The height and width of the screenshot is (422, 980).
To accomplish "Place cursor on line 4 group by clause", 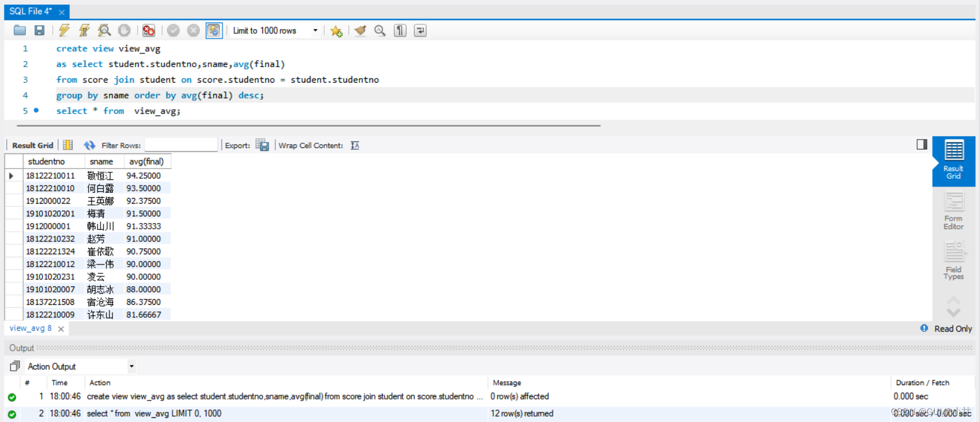I will [160, 95].
